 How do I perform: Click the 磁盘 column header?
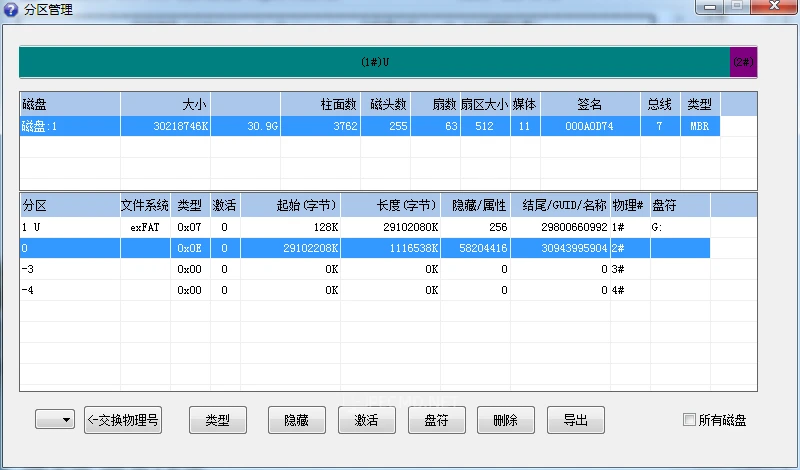coord(70,104)
